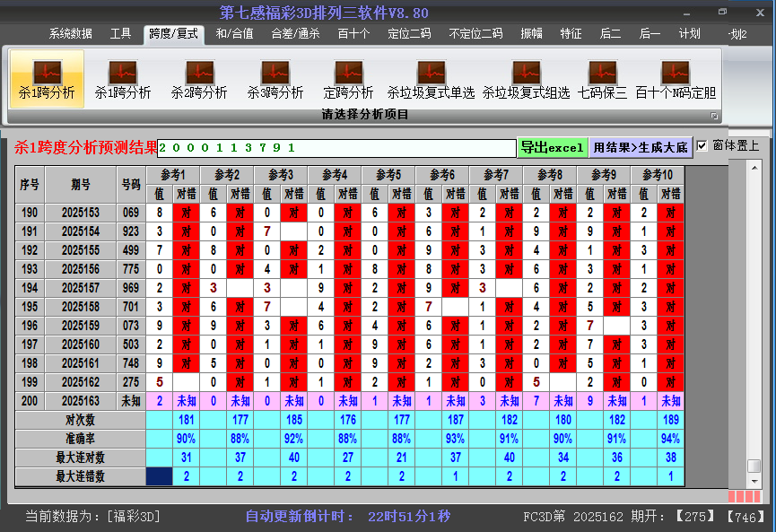Select the 2025156 issue cell
The image size is (776, 532).
(81, 269)
